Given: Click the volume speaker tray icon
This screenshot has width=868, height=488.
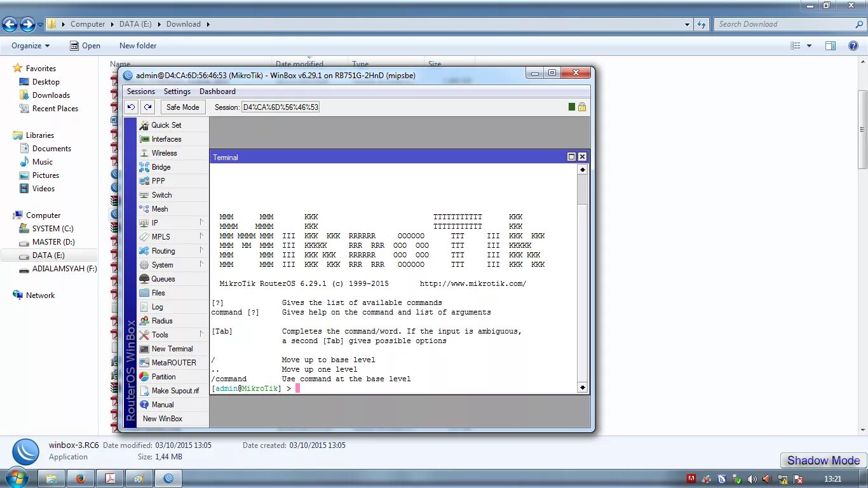Looking at the screenshot, I should click(752, 479).
